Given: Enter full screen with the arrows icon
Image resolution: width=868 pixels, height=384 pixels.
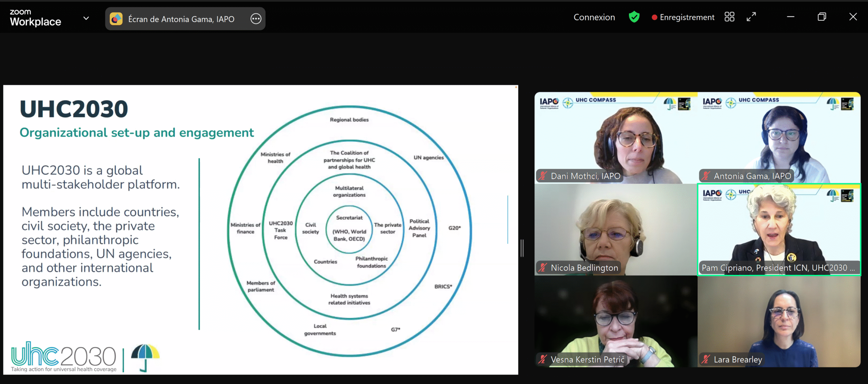Looking at the screenshot, I should [751, 17].
